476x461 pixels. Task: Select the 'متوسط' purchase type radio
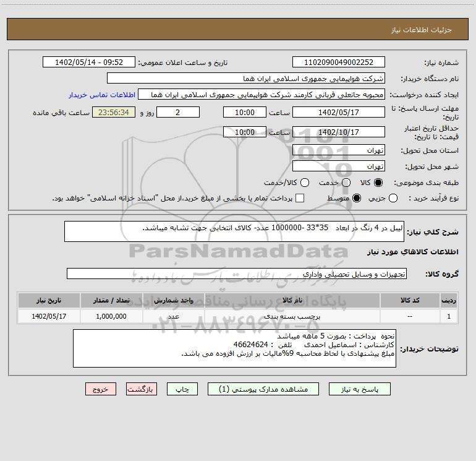click(x=357, y=198)
